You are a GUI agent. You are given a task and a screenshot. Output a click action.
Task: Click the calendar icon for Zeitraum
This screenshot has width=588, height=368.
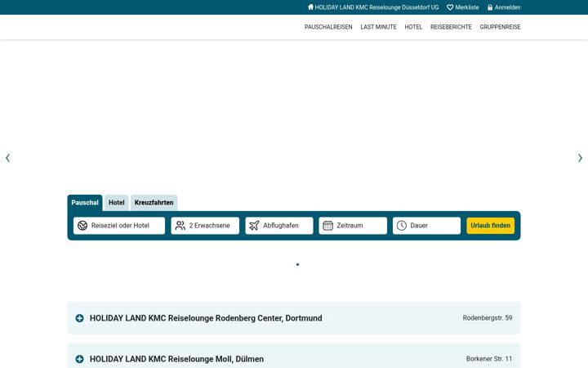point(327,226)
